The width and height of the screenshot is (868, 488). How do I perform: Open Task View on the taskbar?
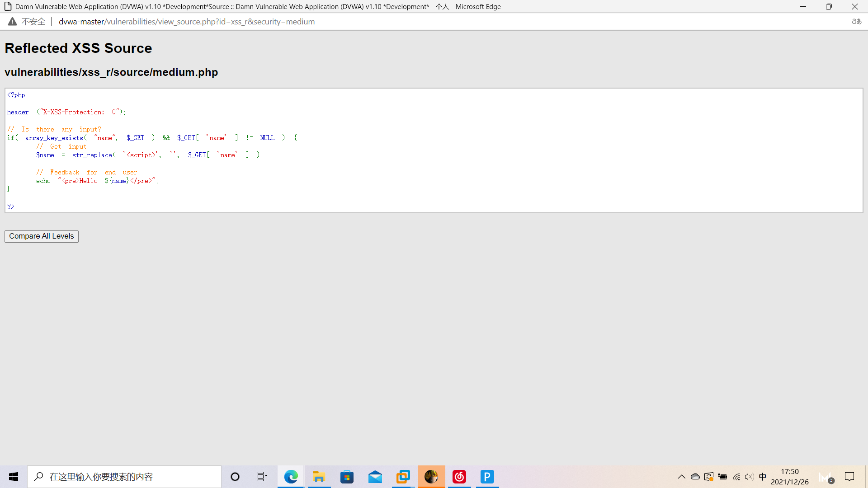(262, 477)
